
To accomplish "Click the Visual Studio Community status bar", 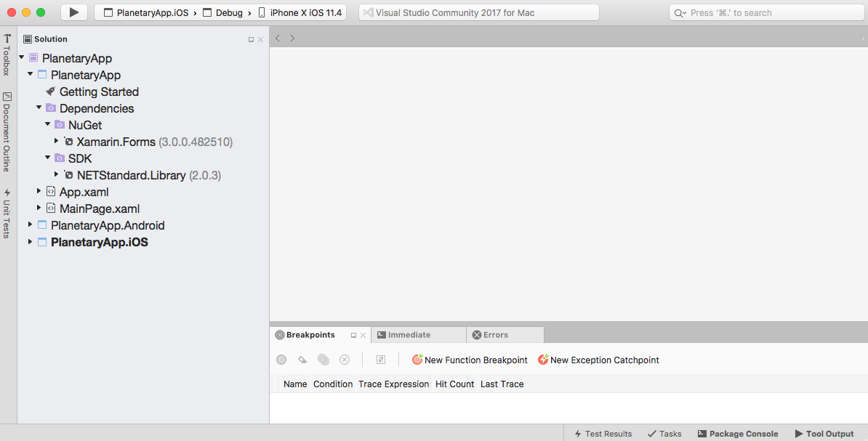I will (479, 13).
